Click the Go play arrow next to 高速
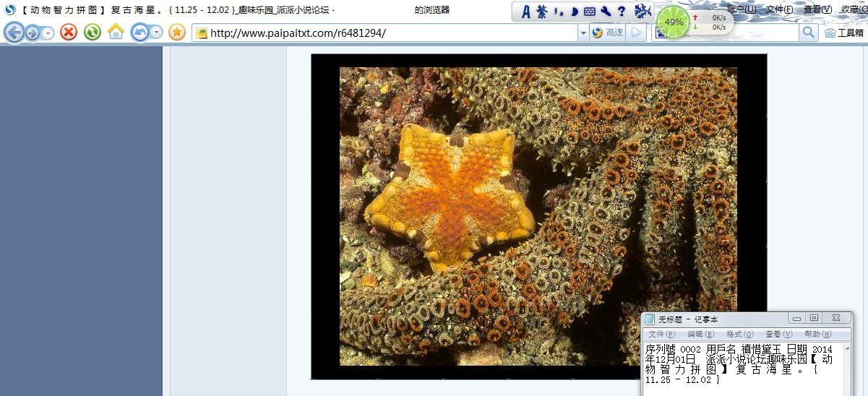Viewport: 868px width, 396px height. click(x=636, y=33)
